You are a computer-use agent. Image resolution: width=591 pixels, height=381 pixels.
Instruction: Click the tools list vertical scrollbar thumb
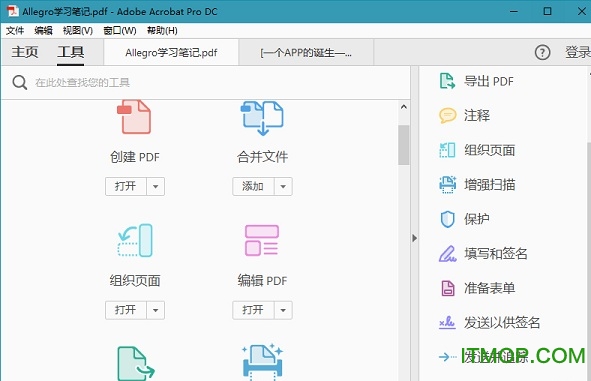[x=404, y=145]
